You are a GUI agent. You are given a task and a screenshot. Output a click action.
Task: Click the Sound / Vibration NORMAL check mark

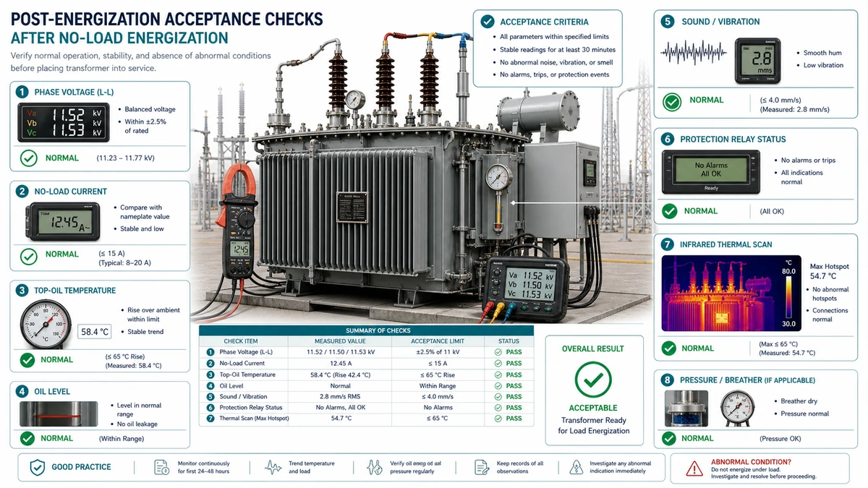click(671, 100)
